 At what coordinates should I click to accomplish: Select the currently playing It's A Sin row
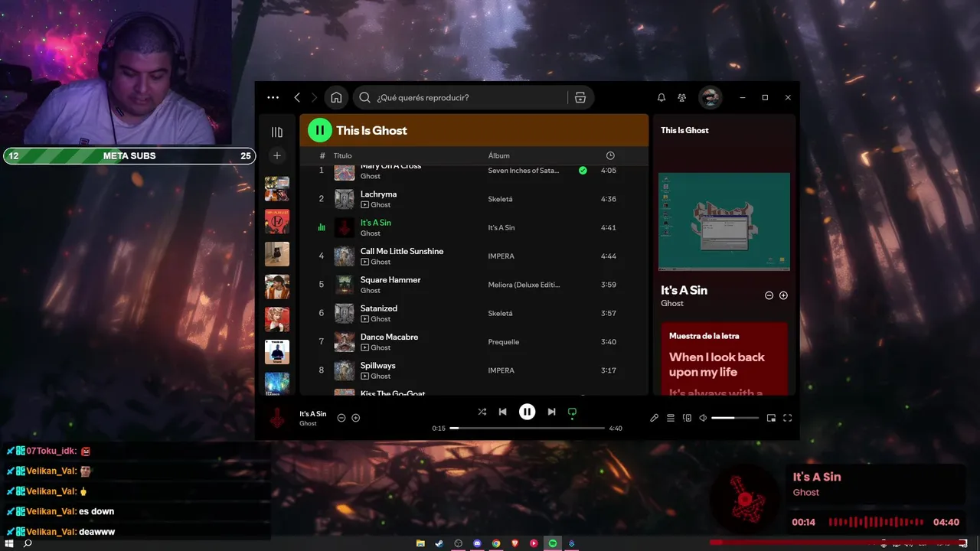[x=474, y=227]
